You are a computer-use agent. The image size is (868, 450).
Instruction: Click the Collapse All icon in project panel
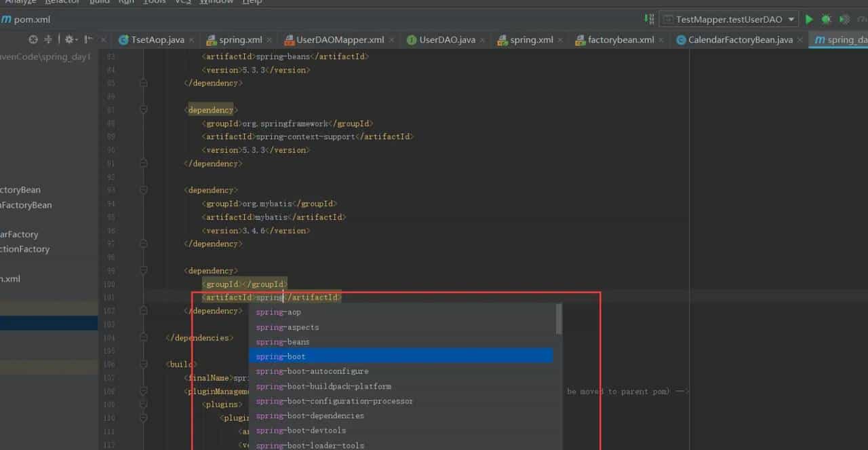pos(48,40)
